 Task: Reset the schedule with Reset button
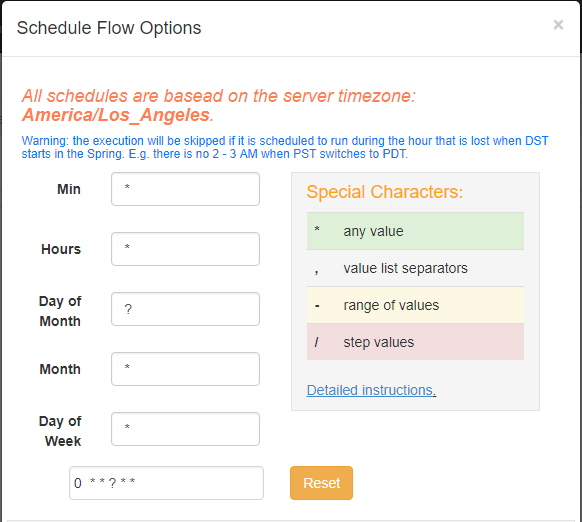(321, 483)
